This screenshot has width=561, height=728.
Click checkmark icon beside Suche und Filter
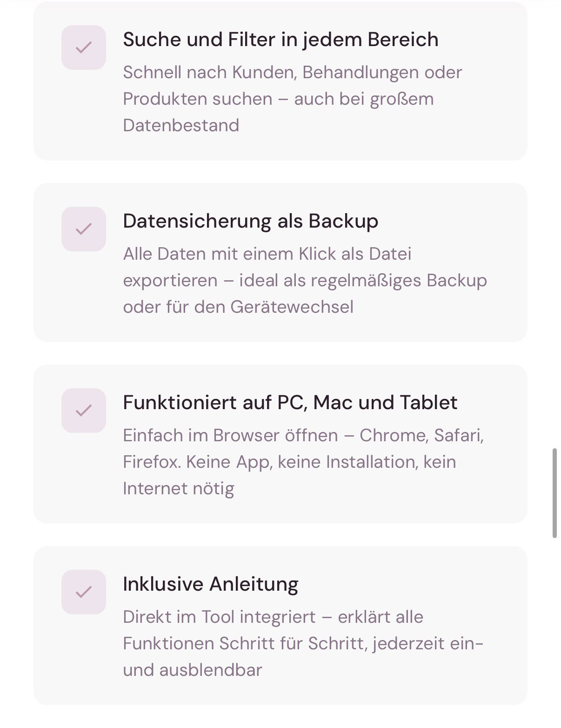coord(84,47)
